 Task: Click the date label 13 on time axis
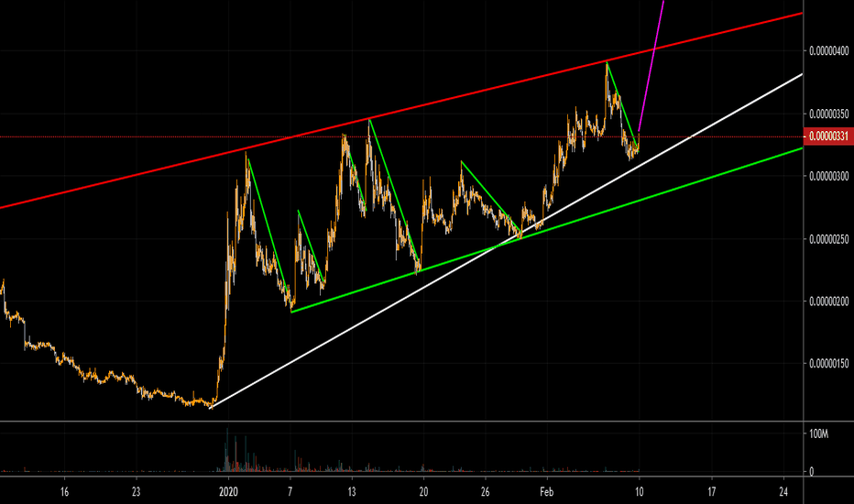coord(352,492)
